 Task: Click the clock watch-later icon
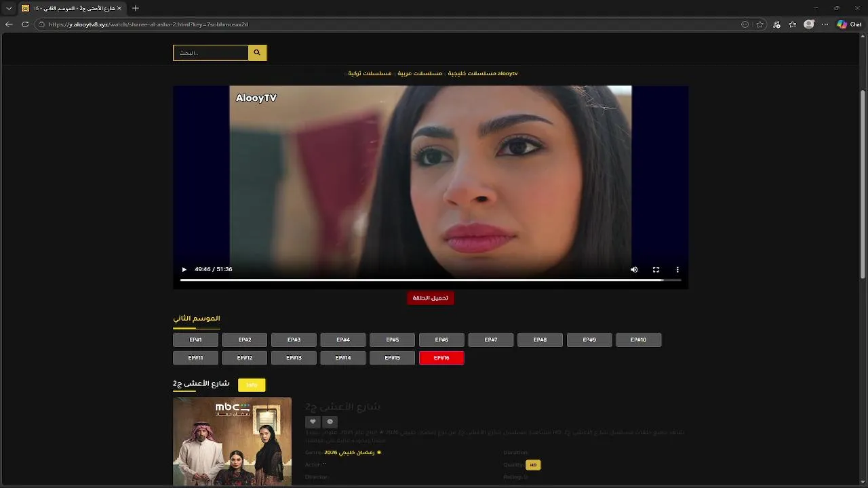(330, 422)
